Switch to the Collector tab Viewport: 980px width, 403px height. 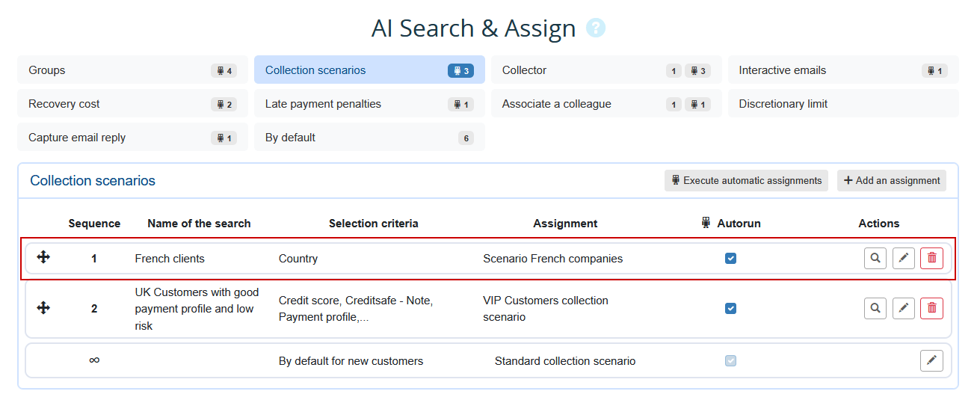click(x=605, y=70)
